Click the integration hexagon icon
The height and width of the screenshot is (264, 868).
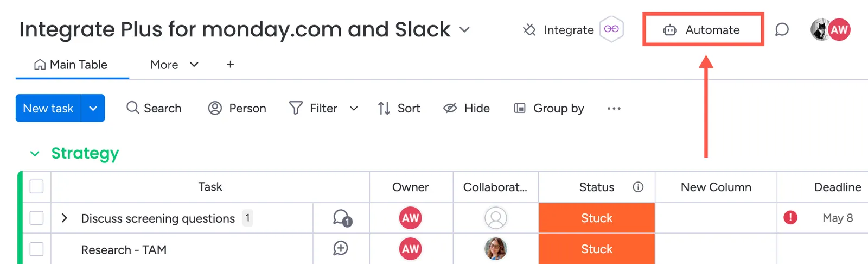[611, 29]
